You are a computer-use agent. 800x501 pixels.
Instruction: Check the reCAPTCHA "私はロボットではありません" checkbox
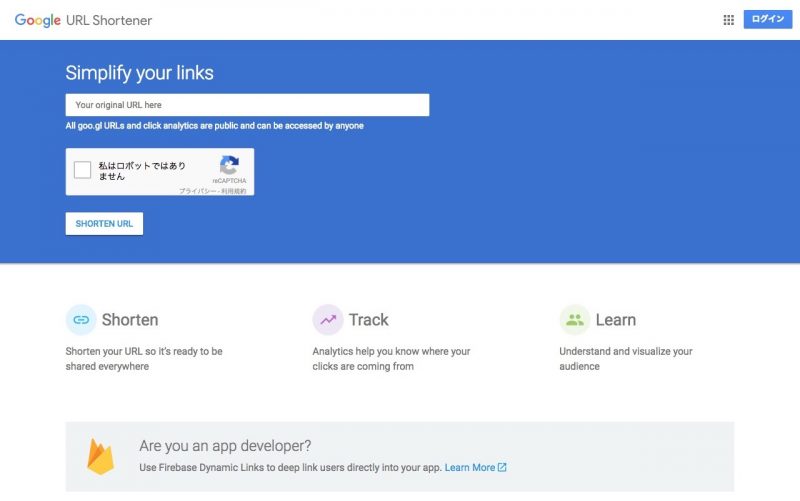click(x=83, y=170)
